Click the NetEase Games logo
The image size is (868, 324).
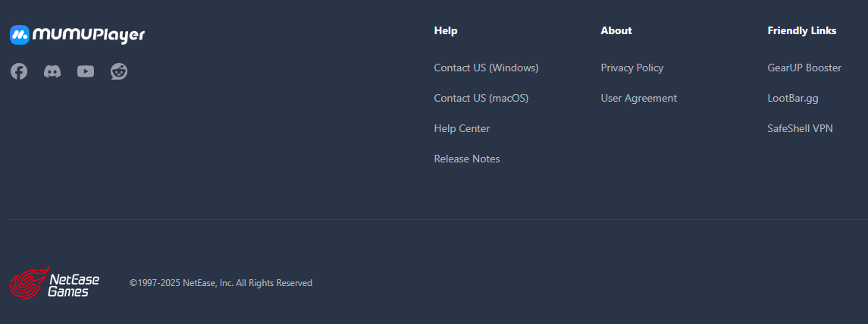point(55,282)
